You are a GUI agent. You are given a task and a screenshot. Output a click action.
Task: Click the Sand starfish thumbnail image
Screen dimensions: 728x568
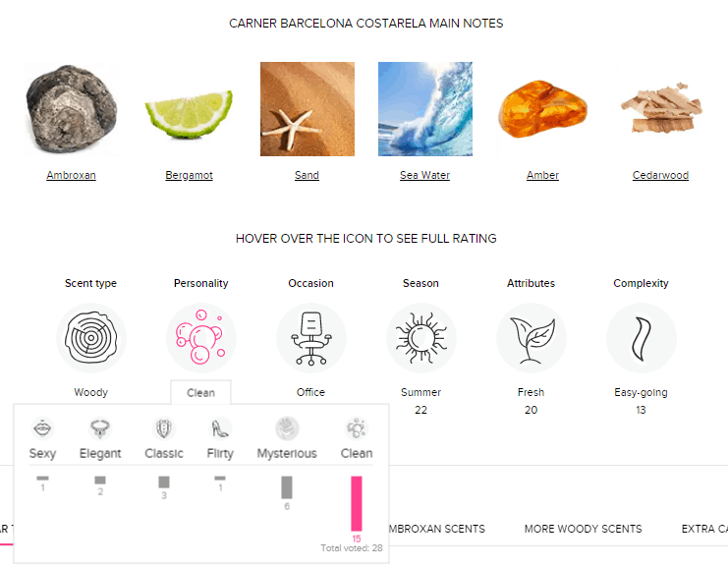coord(307,109)
